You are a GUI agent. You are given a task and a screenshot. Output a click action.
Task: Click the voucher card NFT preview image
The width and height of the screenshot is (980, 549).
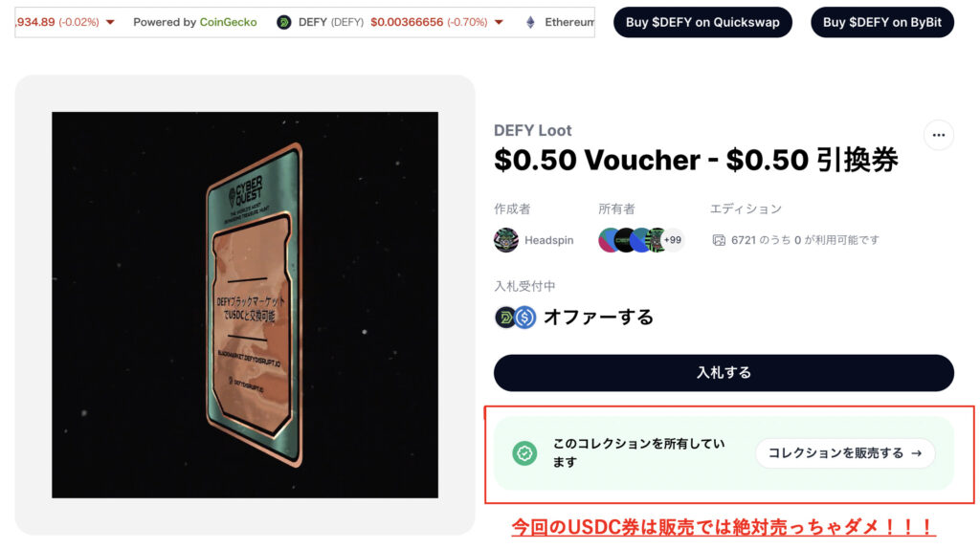click(x=245, y=305)
